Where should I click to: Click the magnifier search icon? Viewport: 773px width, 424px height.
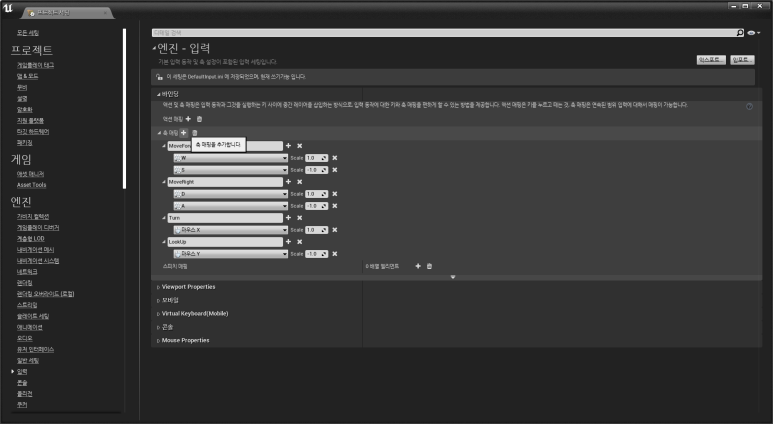(740, 33)
